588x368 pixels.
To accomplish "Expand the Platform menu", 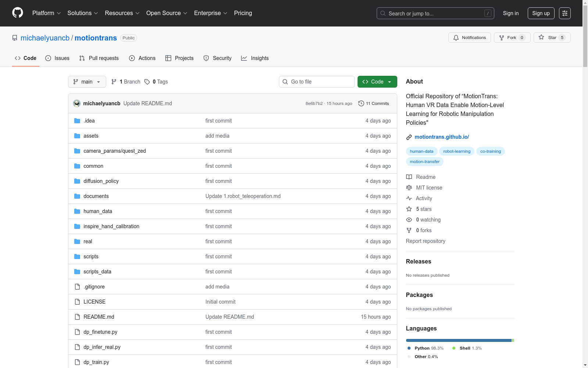I will point(46,13).
